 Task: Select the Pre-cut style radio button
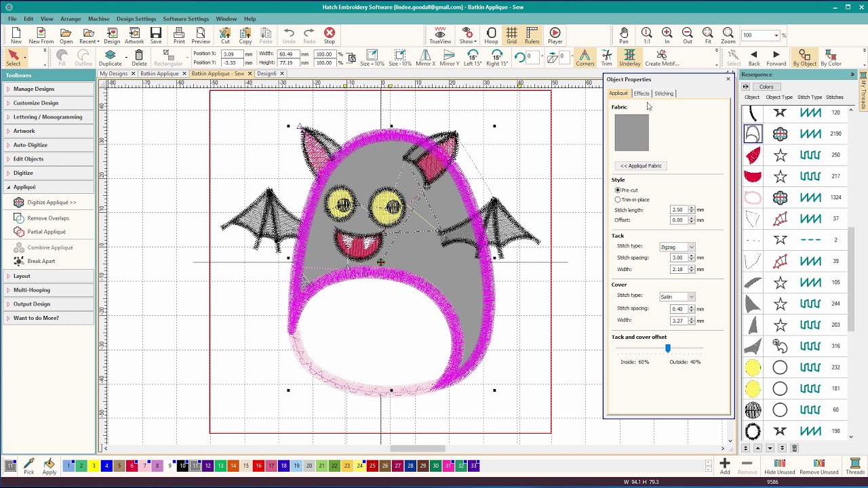618,190
